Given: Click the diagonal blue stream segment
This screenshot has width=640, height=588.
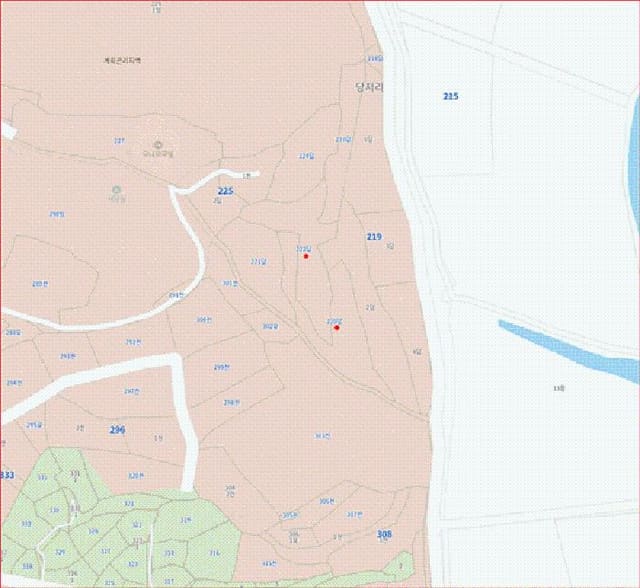Looking at the screenshot, I should (567, 350).
